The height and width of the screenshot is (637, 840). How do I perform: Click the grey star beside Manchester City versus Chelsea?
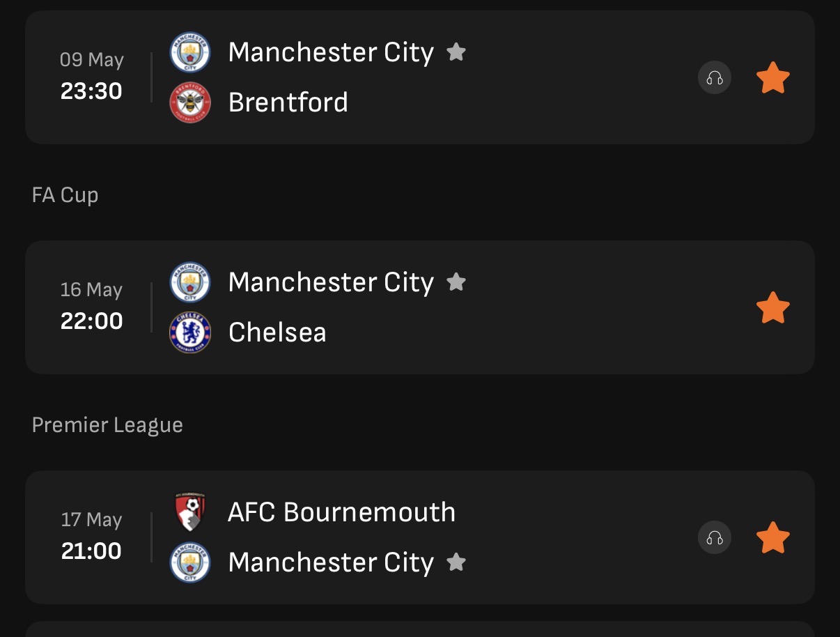click(x=456, y=282)
